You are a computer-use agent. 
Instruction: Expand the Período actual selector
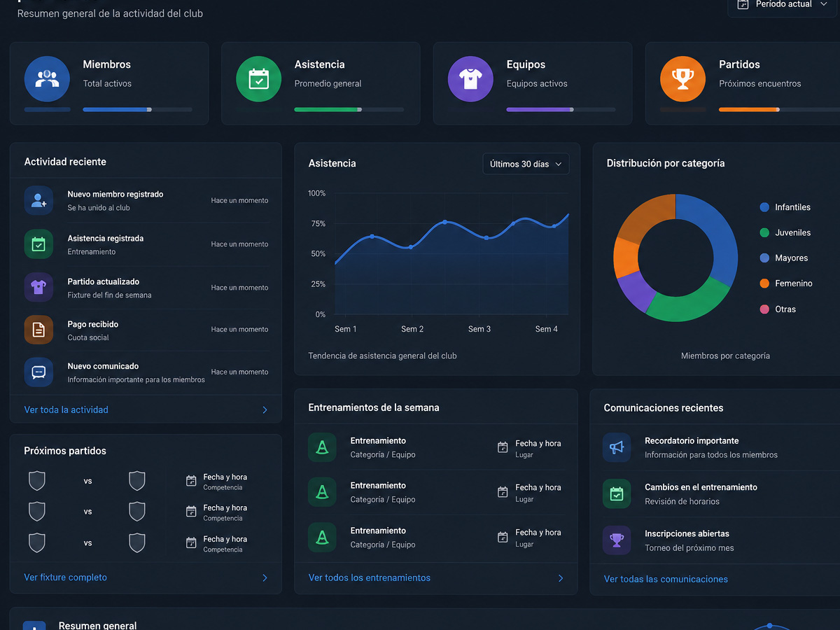(784, 5)
